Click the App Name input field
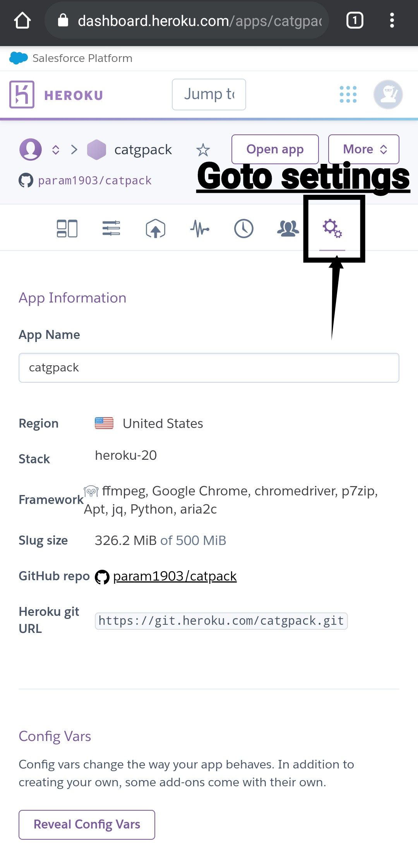The height and width of the screenshot is (868, 418). point(209,368)
